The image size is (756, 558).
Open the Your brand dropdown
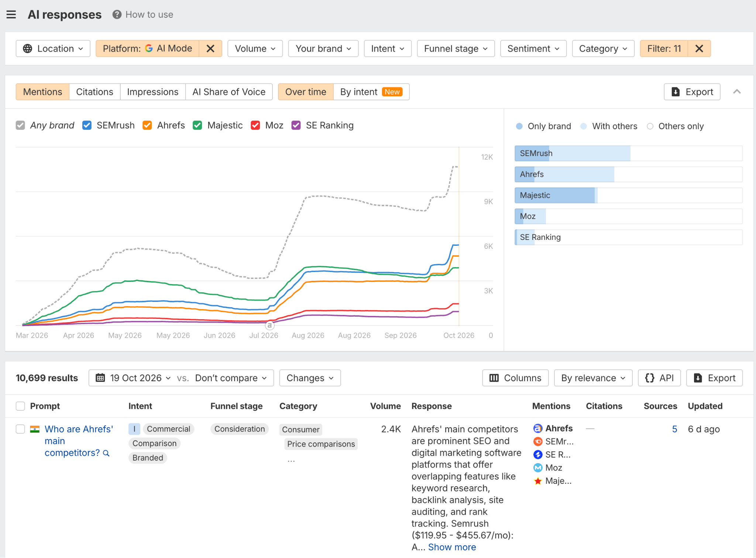(323, 49)
